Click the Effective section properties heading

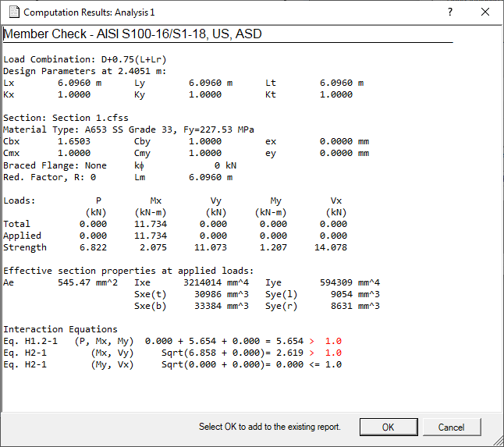tap(128, 271)
